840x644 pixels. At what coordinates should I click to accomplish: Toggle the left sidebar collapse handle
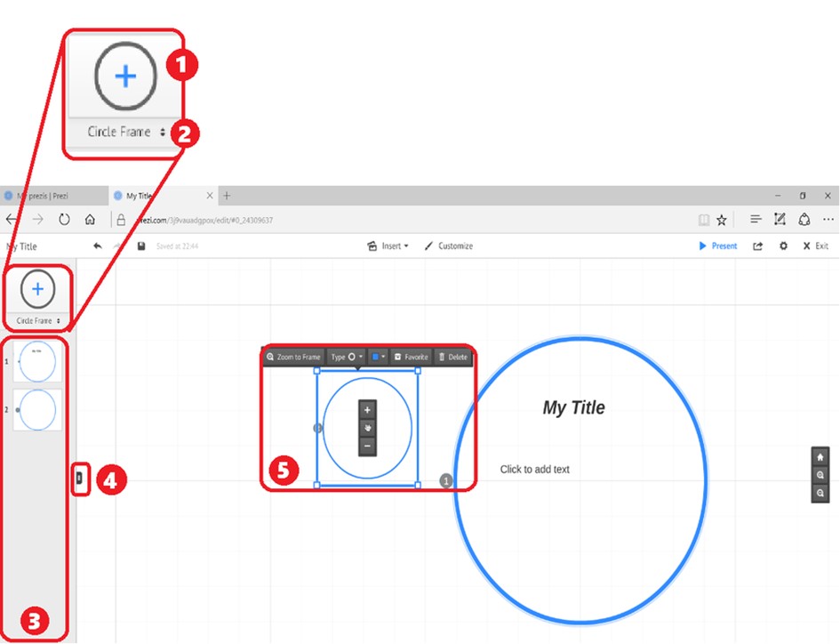tap(79, 479)
